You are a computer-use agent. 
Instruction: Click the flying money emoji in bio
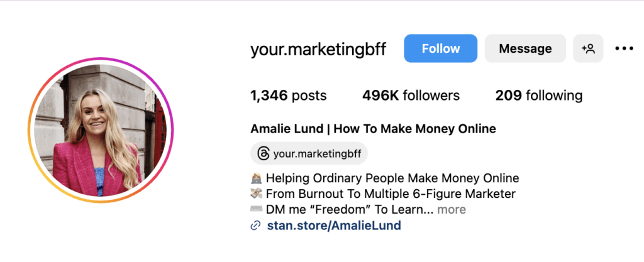click(257, 194)
